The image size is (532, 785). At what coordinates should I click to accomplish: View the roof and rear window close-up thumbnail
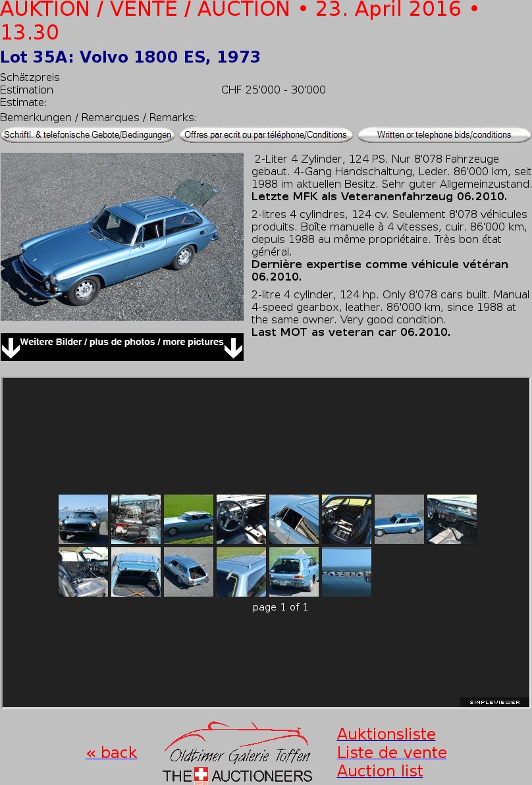coord(241,572)
